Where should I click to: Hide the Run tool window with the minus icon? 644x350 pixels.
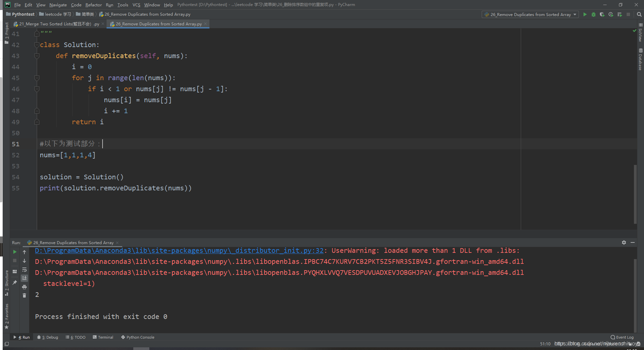pos(633,242)
